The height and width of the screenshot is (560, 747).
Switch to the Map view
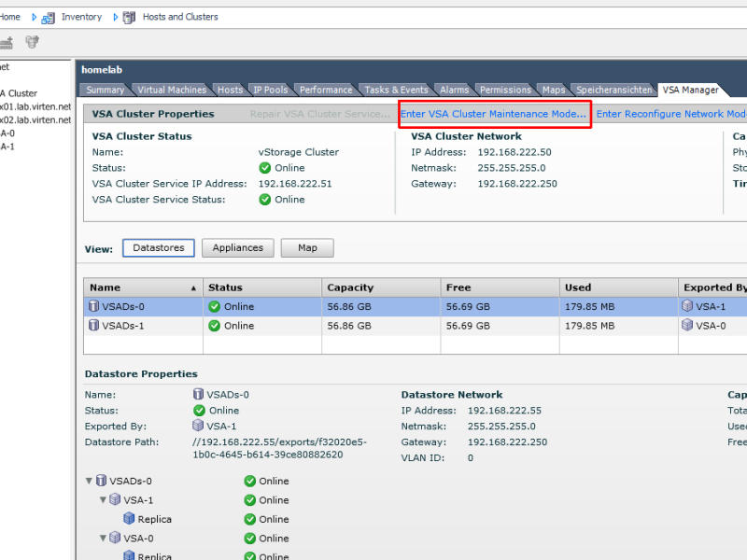[x=307, y=248]
